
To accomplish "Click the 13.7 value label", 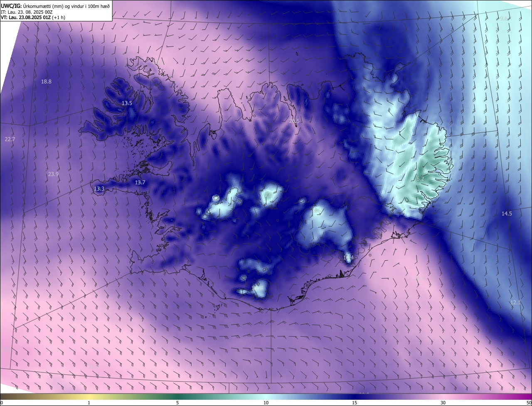I will 140,183.
